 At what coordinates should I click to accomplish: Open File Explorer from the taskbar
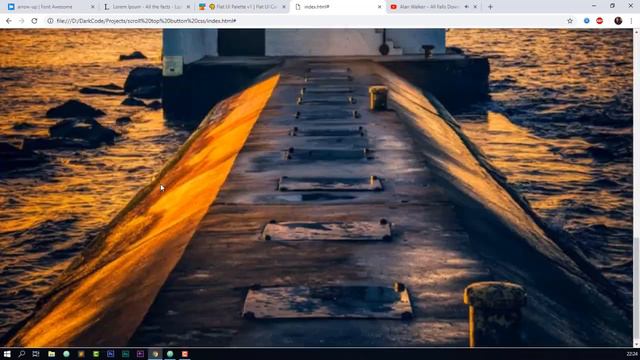coord(51,354)
